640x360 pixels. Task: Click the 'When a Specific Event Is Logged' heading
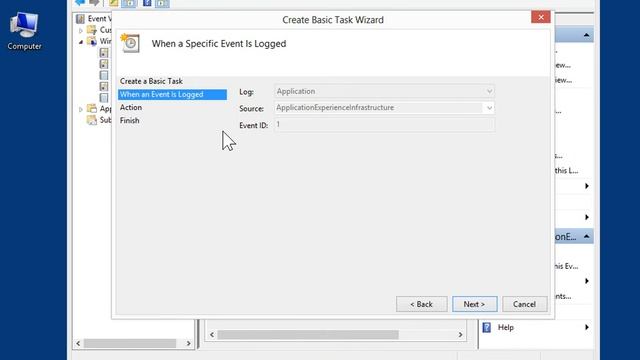219,44
